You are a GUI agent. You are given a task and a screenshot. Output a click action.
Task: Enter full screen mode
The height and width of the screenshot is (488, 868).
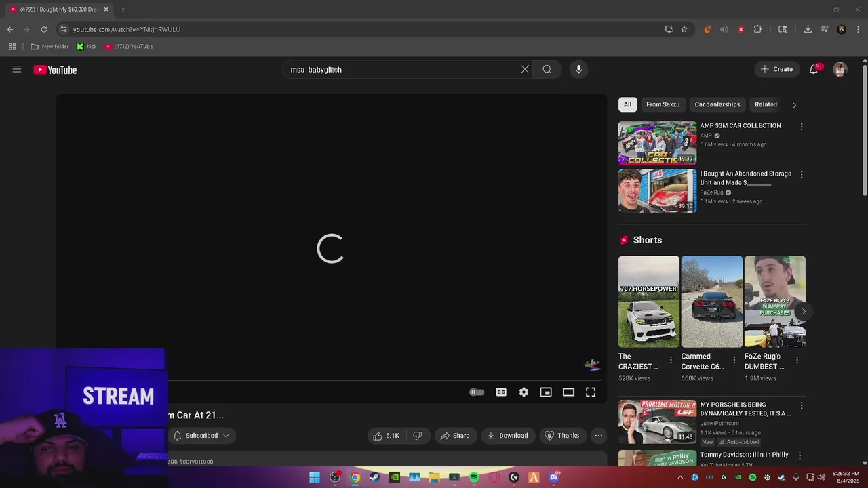[591, 392]
